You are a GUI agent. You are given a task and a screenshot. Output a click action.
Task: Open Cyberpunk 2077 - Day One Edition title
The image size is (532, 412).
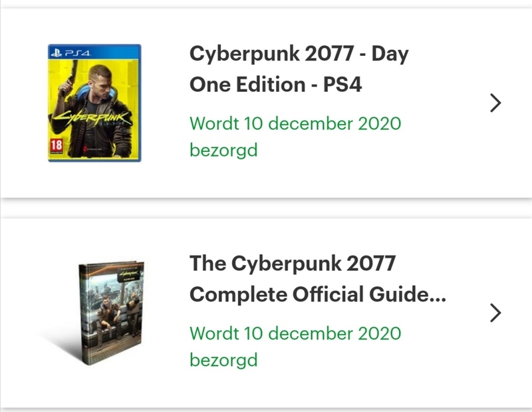tap(299, 55)
